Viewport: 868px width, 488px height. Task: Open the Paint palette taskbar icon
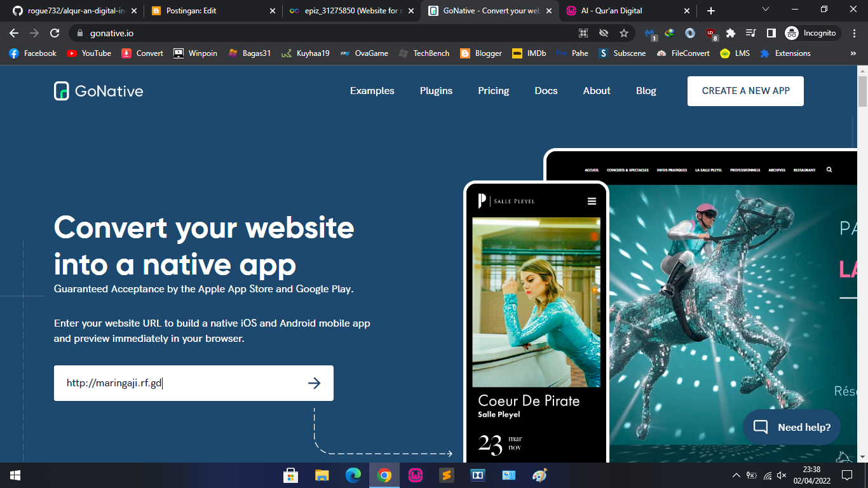pyautogui.click(x=539, y=475)
